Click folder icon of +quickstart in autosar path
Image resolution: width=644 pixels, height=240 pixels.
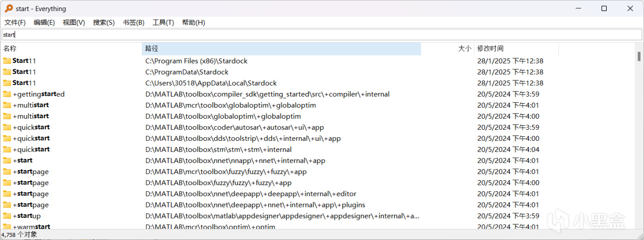(7, 127)
